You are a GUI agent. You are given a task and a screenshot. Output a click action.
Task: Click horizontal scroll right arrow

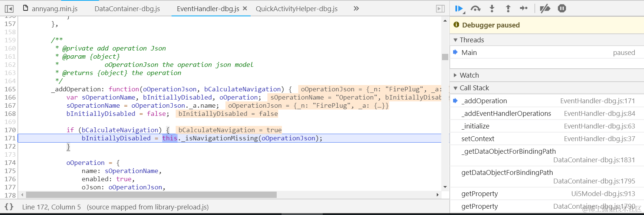tap(438, 195)
